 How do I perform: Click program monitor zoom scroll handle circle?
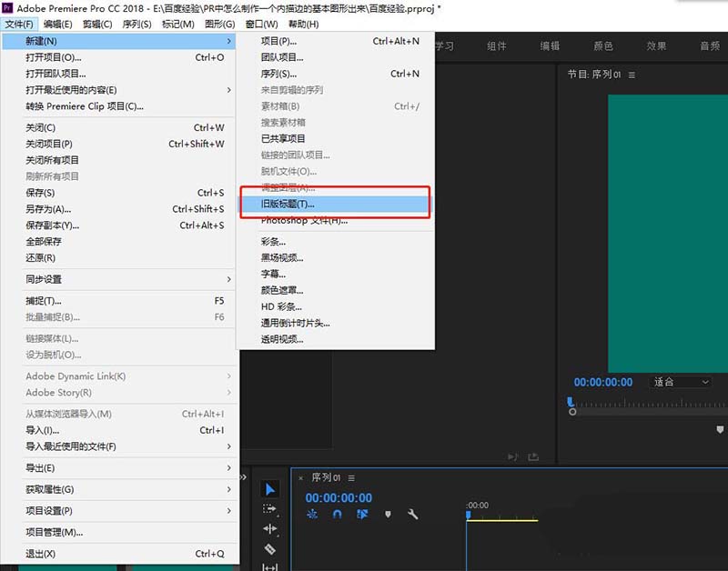coord(572,412)
